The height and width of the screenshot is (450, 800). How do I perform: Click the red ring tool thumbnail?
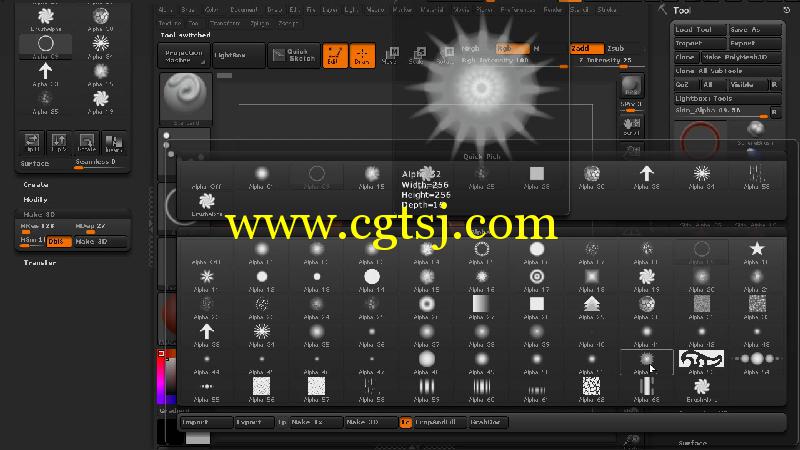coord(700,138)
